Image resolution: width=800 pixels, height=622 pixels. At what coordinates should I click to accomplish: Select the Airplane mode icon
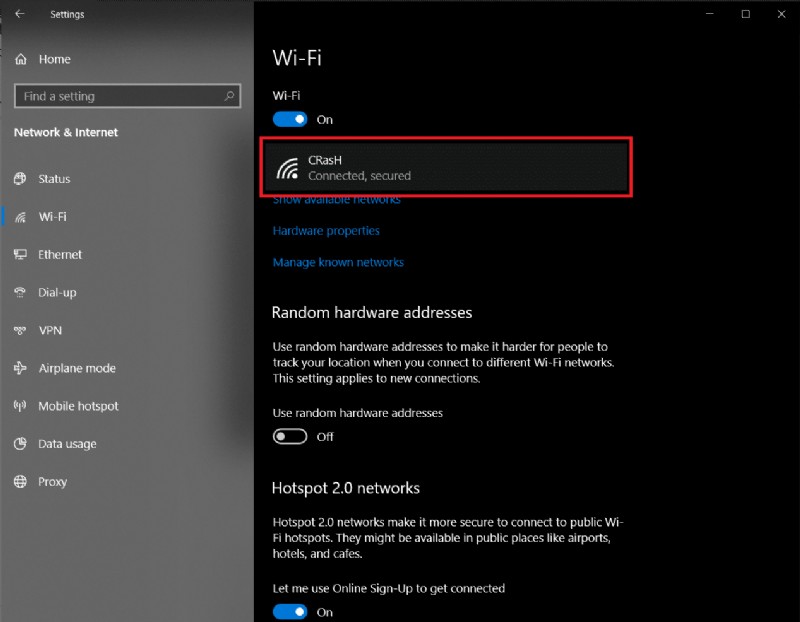(x=23, y=368)
